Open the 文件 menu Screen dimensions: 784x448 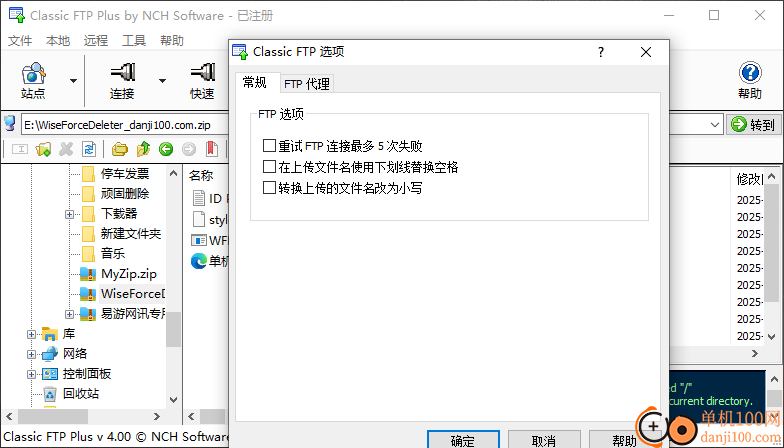(x=20, y=40)
